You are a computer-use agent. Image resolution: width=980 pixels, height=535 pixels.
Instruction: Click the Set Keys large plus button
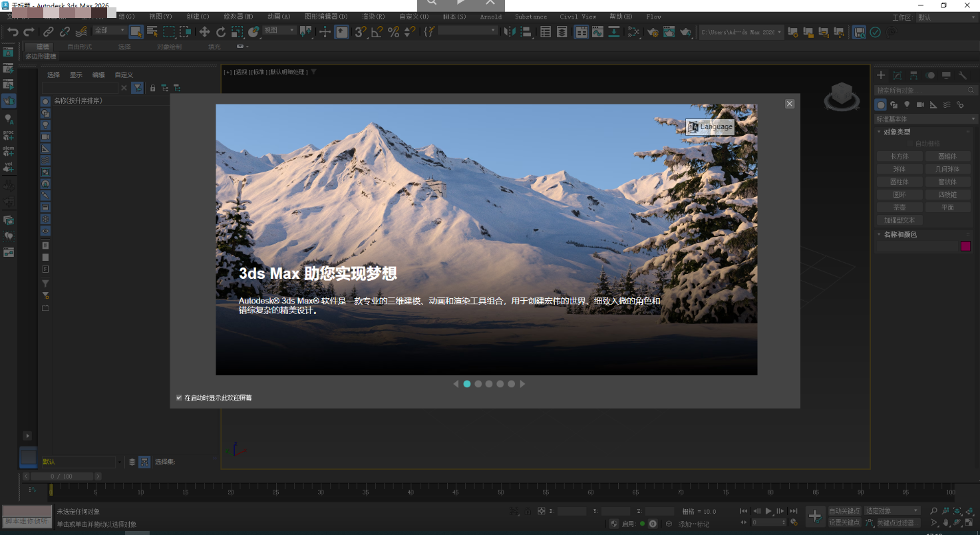[816, 516]
